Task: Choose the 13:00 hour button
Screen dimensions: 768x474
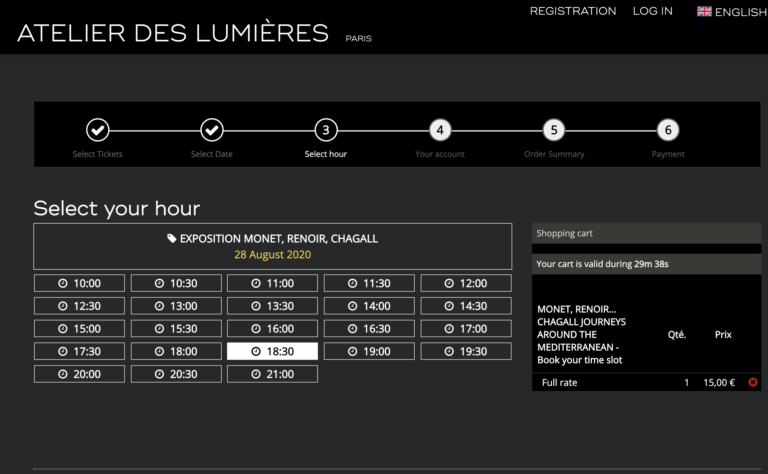Action: [176, 306]
